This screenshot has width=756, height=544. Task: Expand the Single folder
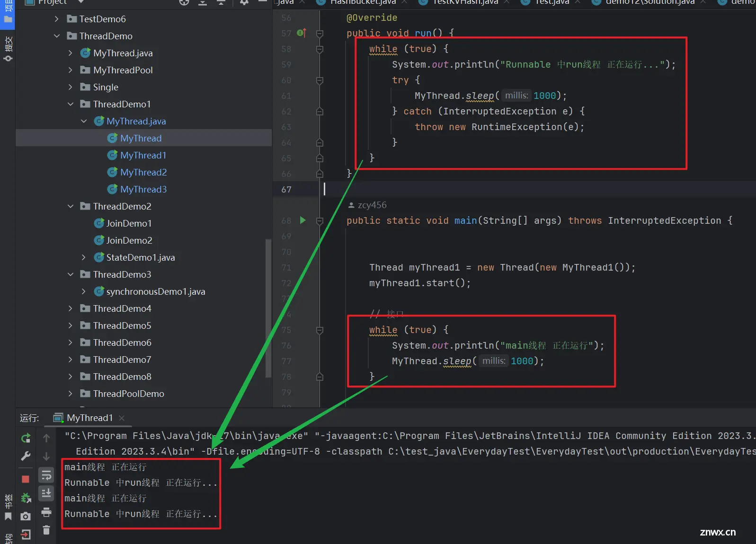(x=71, y=87)
